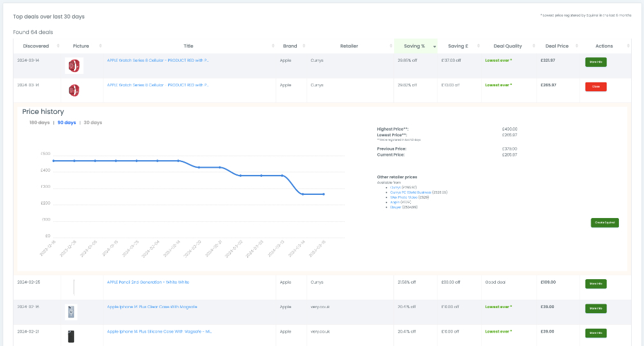Open the Apple iPhone 14 Plus Clear Case link
Image resolution: width=644 pixels, height=346 pixels.
[x=152, y=307]
